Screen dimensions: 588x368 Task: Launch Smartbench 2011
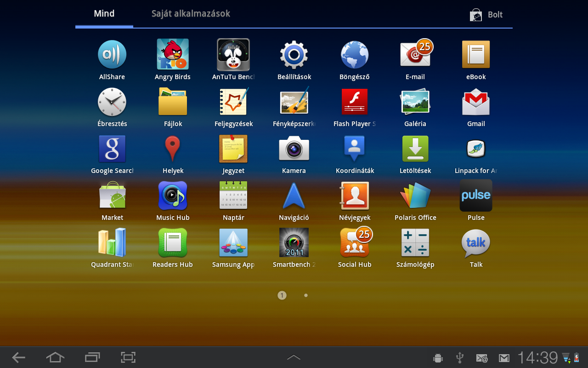pos(294,242)
